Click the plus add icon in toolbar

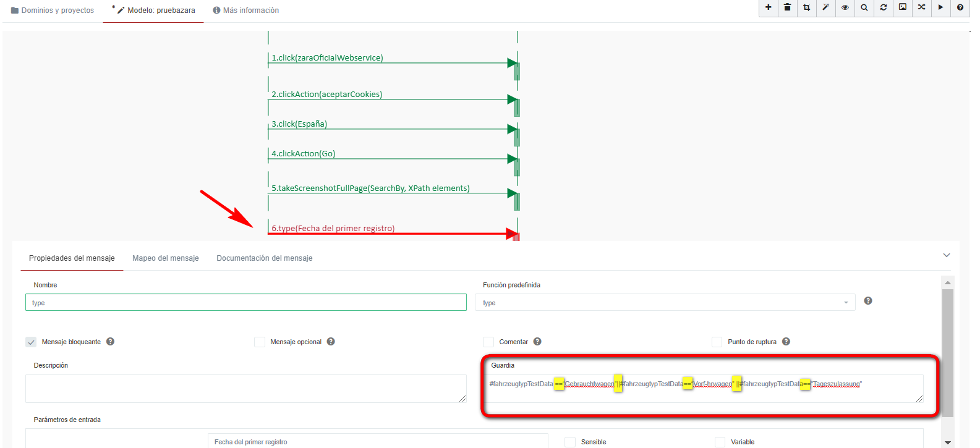point(768,7)
